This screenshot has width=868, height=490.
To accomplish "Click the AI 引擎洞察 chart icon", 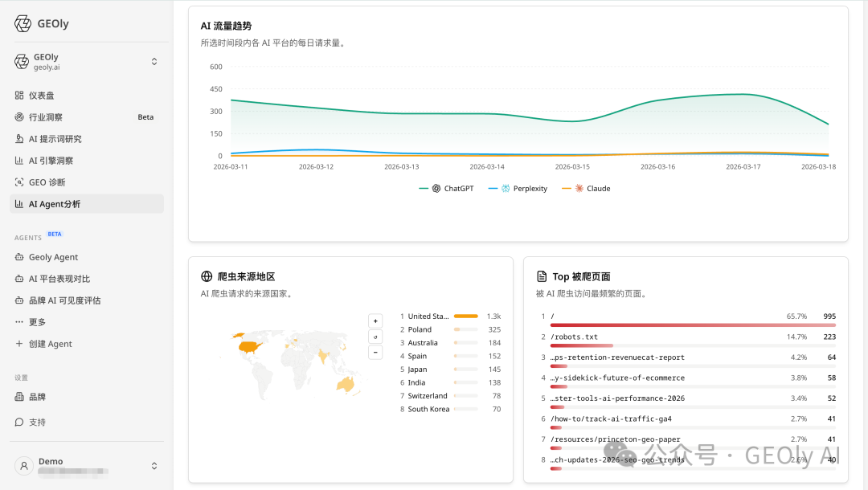I will click(x=19, y=161).
